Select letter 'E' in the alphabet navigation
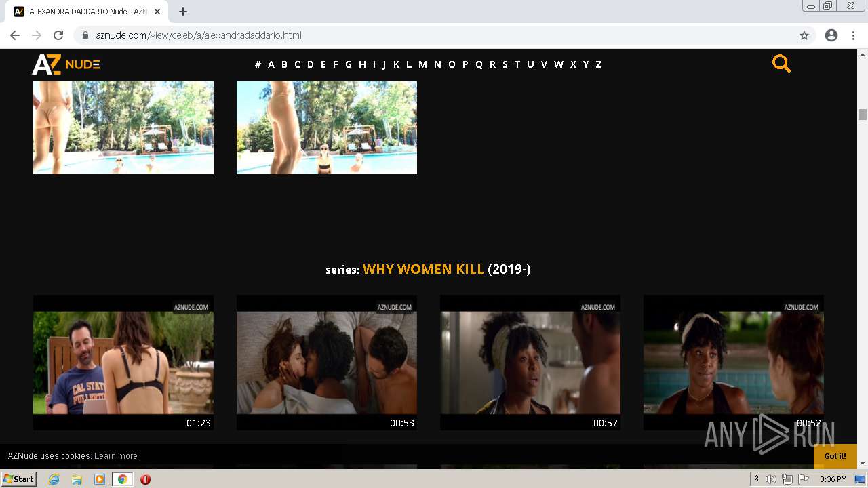868x488 pixels. pyautogui.click(x=323, y=64)
